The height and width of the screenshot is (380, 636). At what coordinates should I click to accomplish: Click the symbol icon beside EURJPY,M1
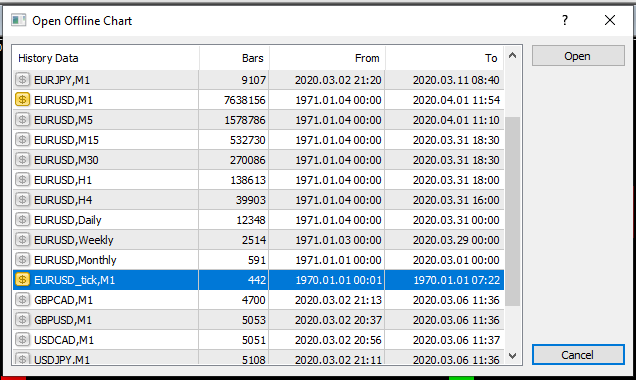click(22, 79)
